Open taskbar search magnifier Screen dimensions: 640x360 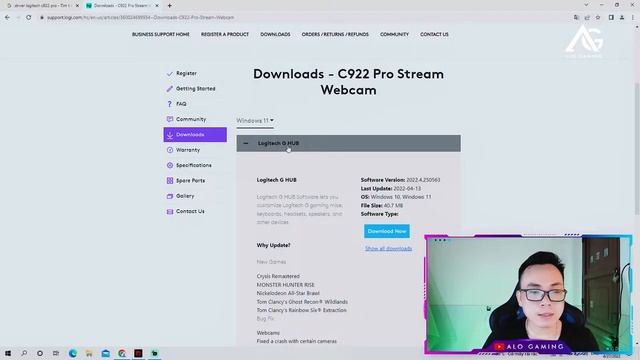(24, 353)
